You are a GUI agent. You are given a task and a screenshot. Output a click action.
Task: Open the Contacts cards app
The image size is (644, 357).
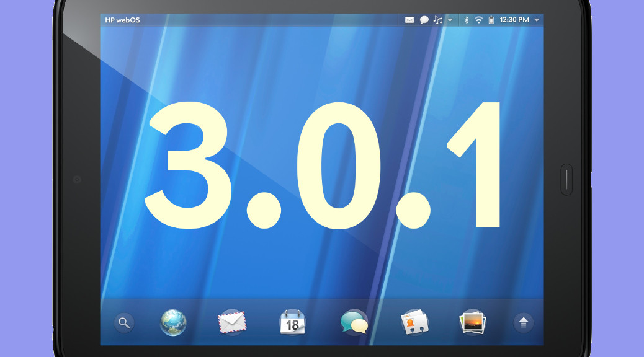coord(415,322)
